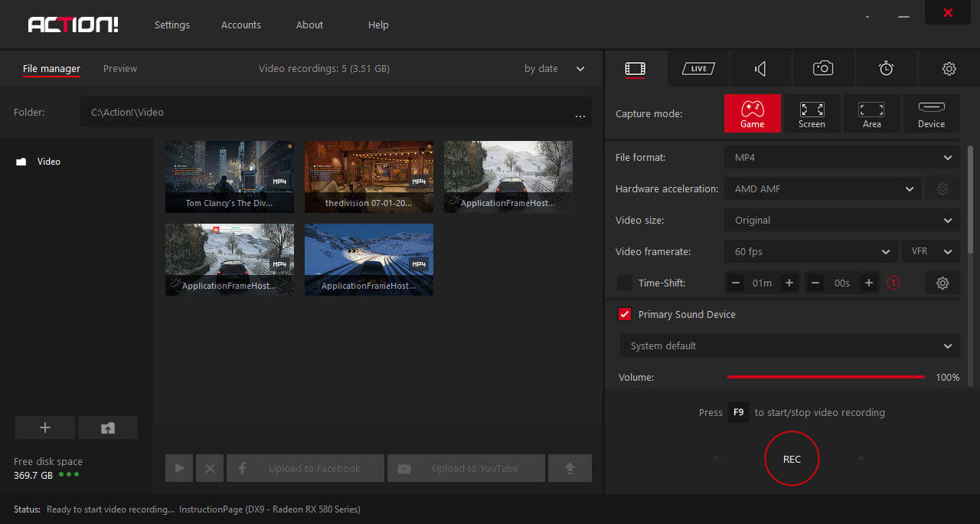Viewport: 980px width, 524px height.
Task: Decrease Time-Shift minutes with minus
Action: click(x=737, y=283)
